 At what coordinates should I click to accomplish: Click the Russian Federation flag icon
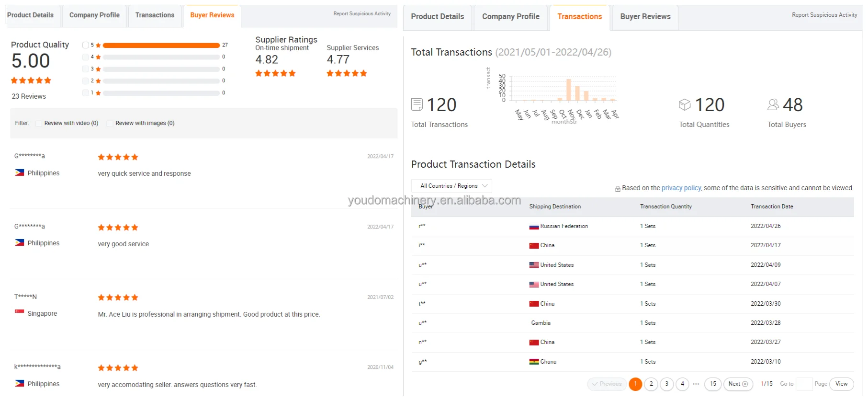point(534,227)
